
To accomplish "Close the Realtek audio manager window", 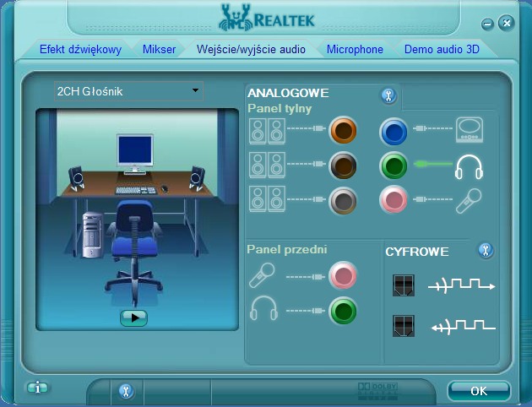I will tap(506, 23).
